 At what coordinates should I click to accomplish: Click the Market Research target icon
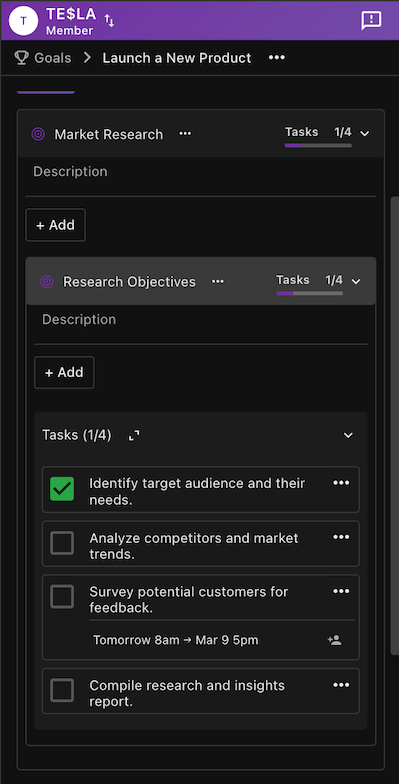pos(38,134)
